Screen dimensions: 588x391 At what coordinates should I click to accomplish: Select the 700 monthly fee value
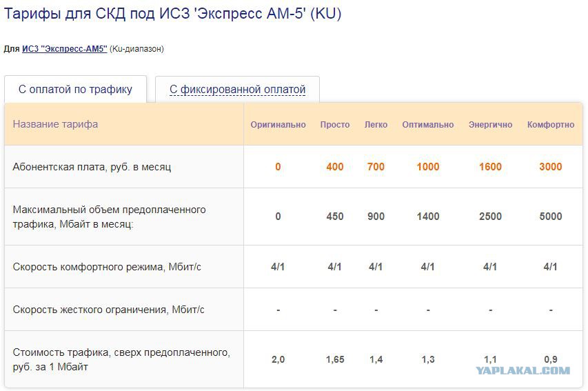tap(376, 167)
